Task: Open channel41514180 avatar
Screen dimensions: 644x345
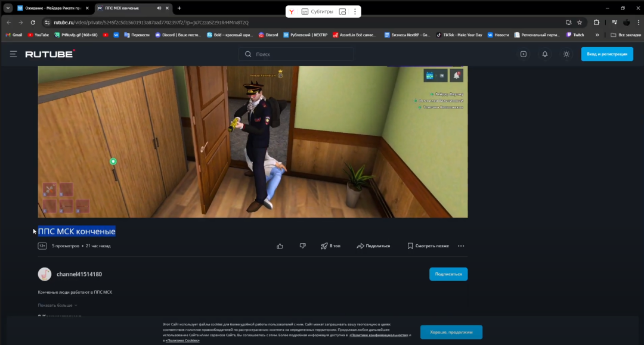Action: coord(44,274)
